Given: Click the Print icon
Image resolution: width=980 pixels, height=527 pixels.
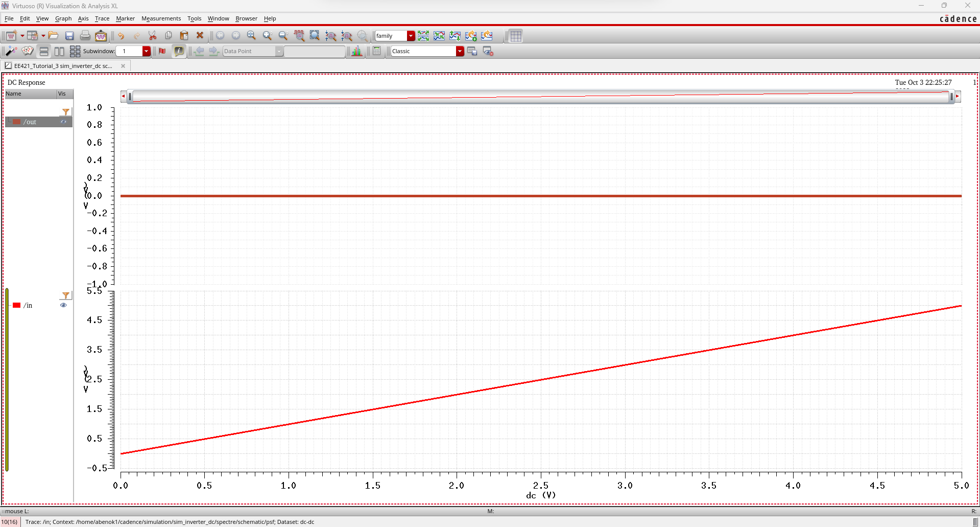Looking at the screenshot, I should [85, 36].
